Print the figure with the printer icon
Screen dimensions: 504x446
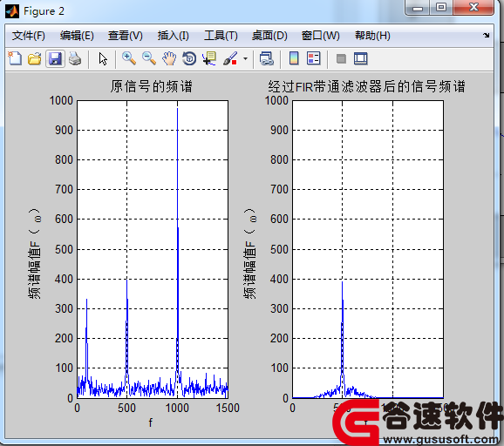[75, 58]
